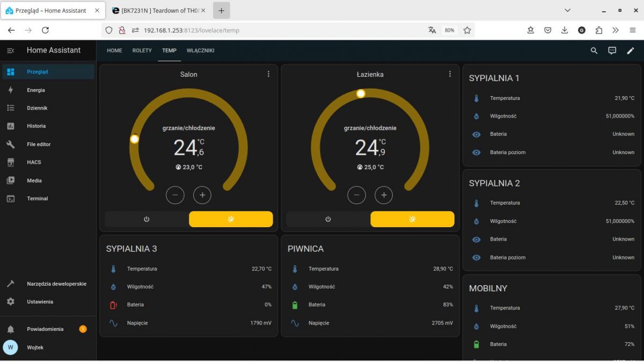Open PIWNICA Temperatura entity row
Screen dimensions: 644x362
coord(370,269)
